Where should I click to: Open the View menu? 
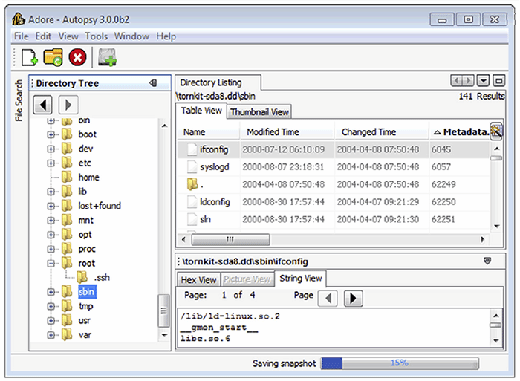pyautogui.click(x=68, y=36)
